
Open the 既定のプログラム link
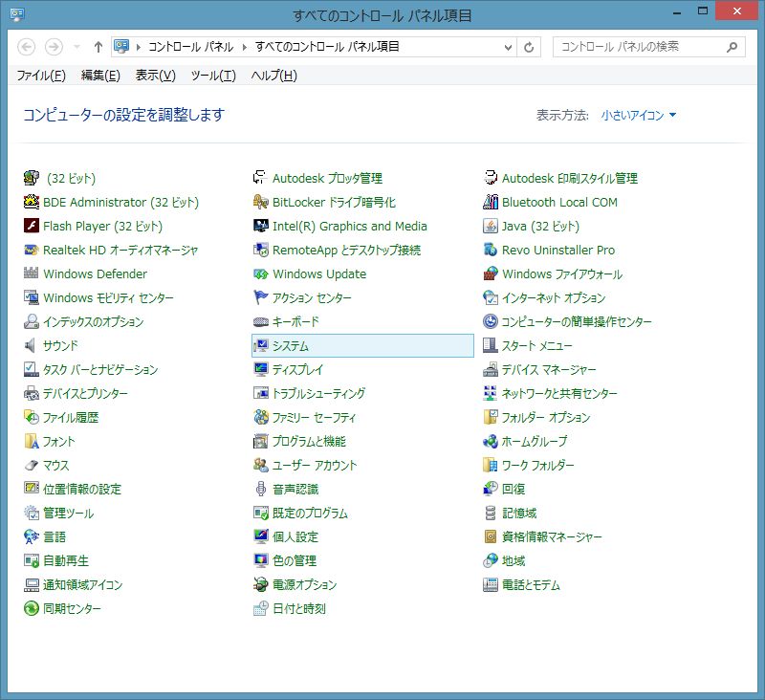(x=310, y=513)
